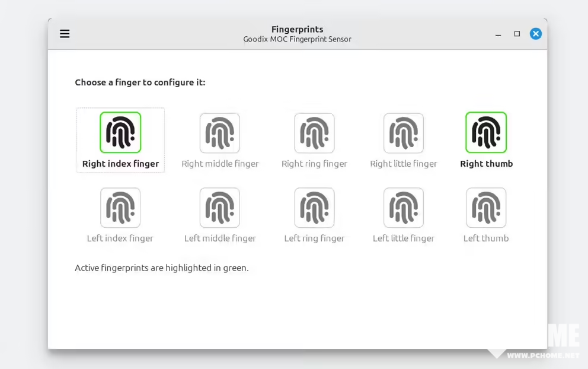This screenshot has height=369, width=588.
Task: Minimize the Fingerprints window
Action: pos(498,34)
